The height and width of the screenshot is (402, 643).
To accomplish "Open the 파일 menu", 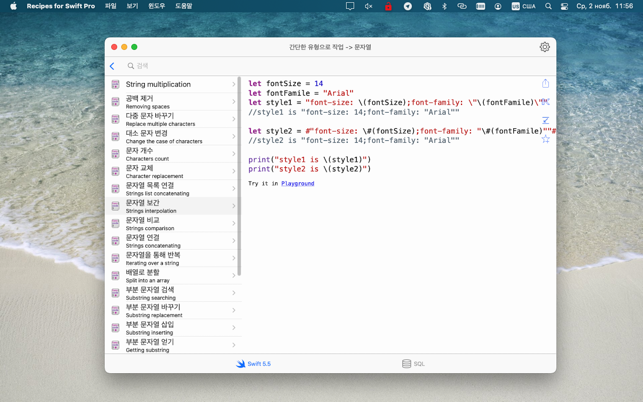I will [110, 6].
